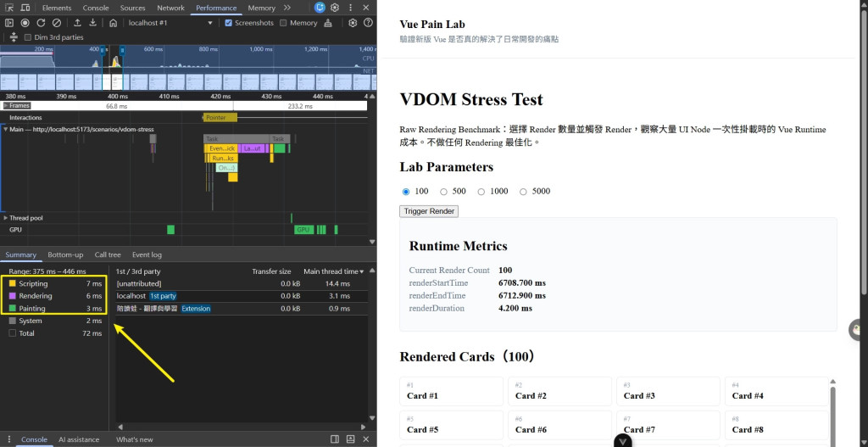This screenshot has width=868, height=447.
Task: Show more DevTools tabs via chevron overflow
Action: click(x=287, y=8)
